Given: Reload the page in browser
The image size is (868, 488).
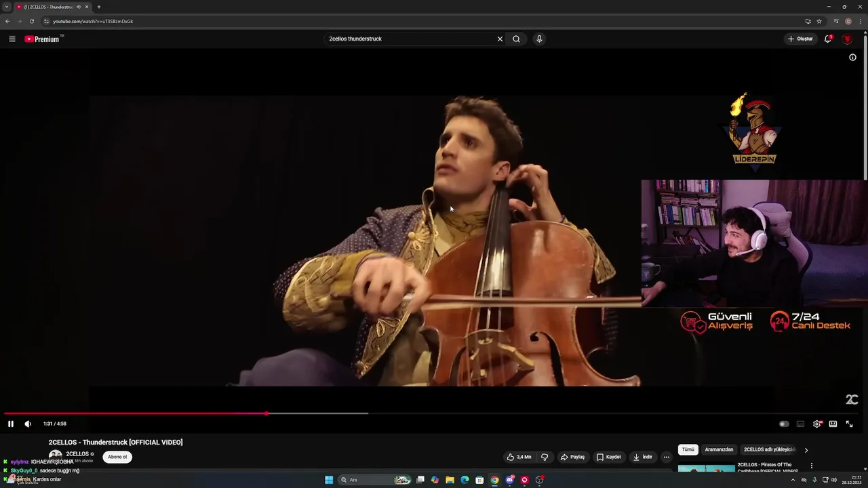Looking at the screenshot, I should click(x=31, y=21).
